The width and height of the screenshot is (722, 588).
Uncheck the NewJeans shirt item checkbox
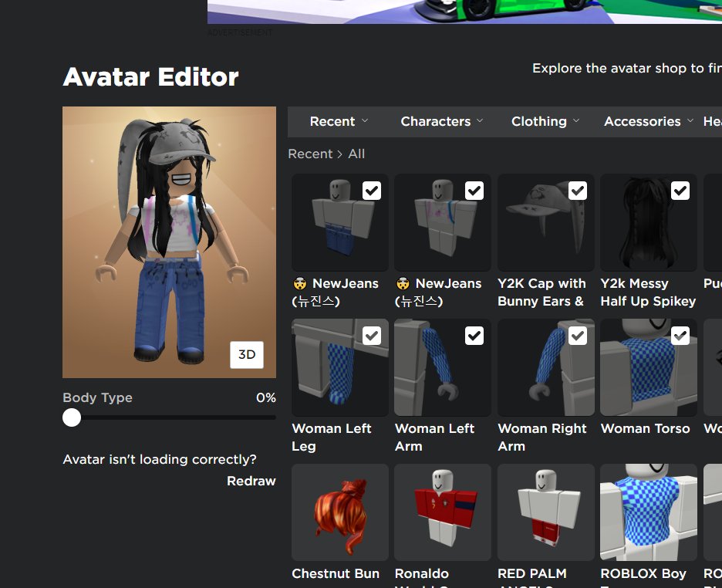(474, 191)
